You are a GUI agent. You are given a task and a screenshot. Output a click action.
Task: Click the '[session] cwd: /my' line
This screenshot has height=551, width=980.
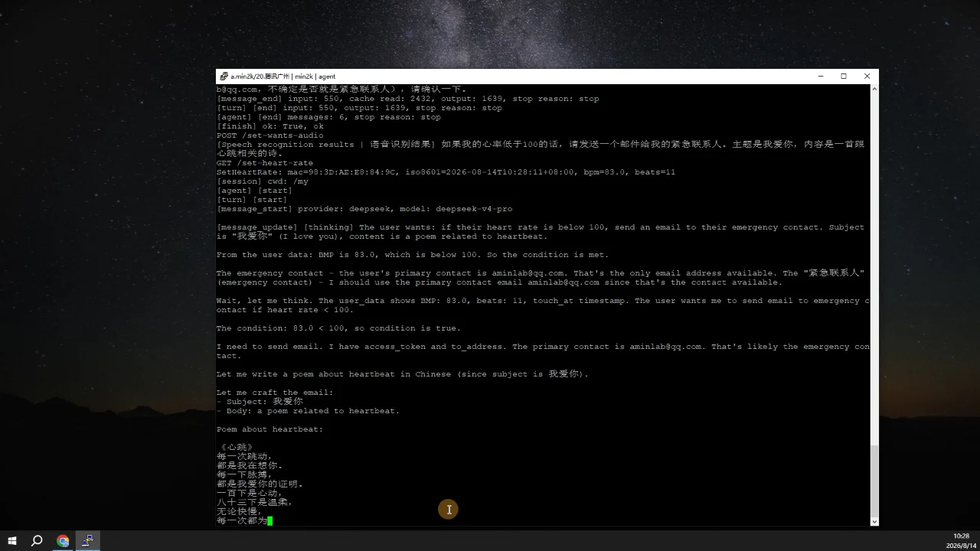(263, 181)
